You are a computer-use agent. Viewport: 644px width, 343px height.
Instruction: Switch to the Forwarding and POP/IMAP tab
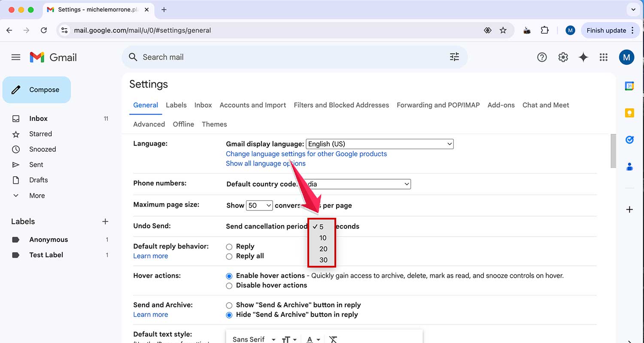437,105
